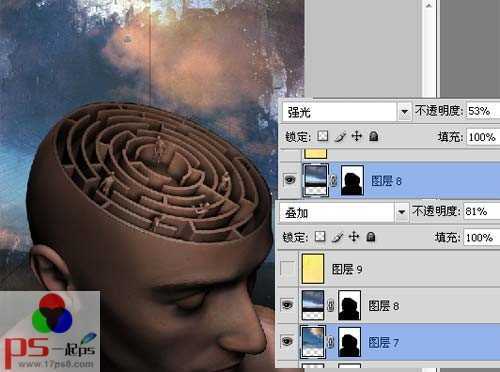500x372 pixels.
Task: Click the 不透明度 label beside 53%
Action: [439, 111]
